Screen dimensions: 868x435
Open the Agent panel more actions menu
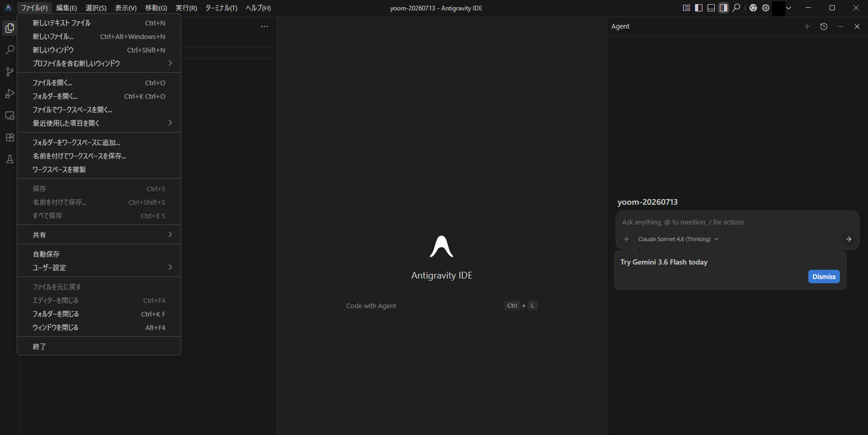(840, 27)
